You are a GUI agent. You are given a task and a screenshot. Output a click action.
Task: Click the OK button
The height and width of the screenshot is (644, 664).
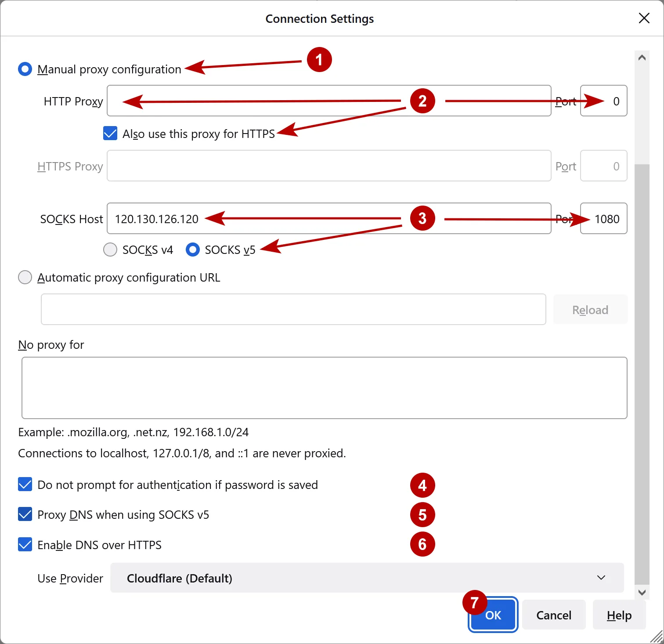coord(493,615)
